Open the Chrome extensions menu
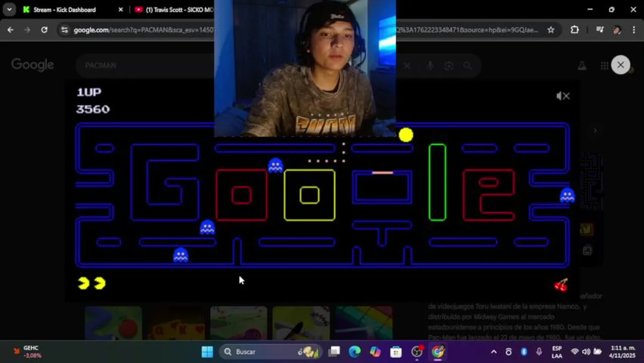 [x=574, y=30]
